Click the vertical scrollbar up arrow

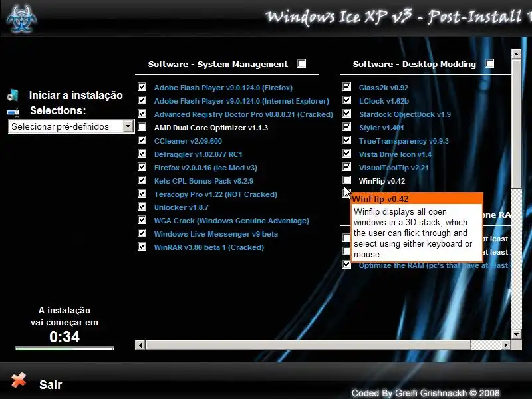pos(517,54)
